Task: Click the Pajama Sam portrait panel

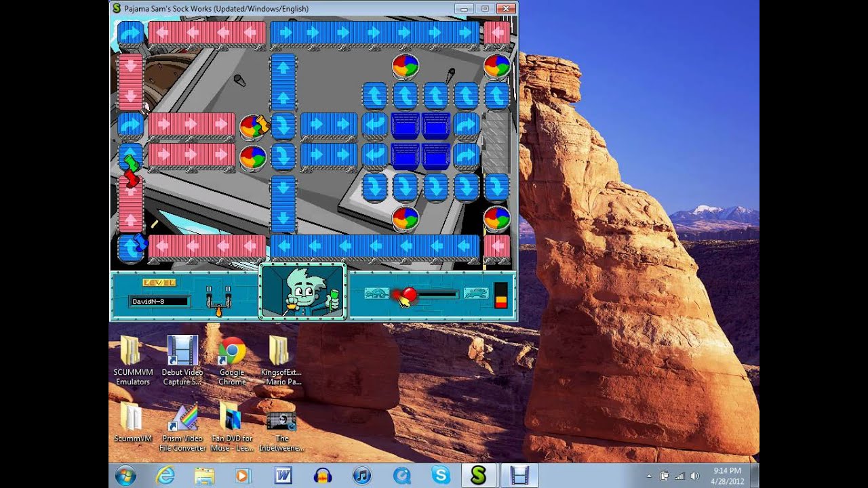Action: [x=303, y=291]
